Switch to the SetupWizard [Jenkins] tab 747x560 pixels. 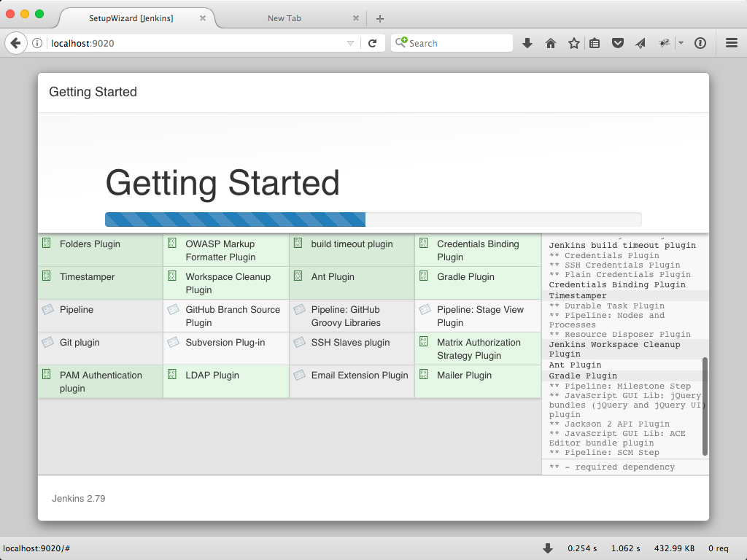[x=131, y=18]
